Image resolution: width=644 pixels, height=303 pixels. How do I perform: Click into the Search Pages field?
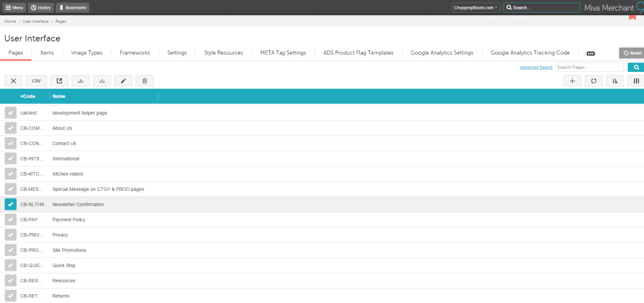point(589,67)
